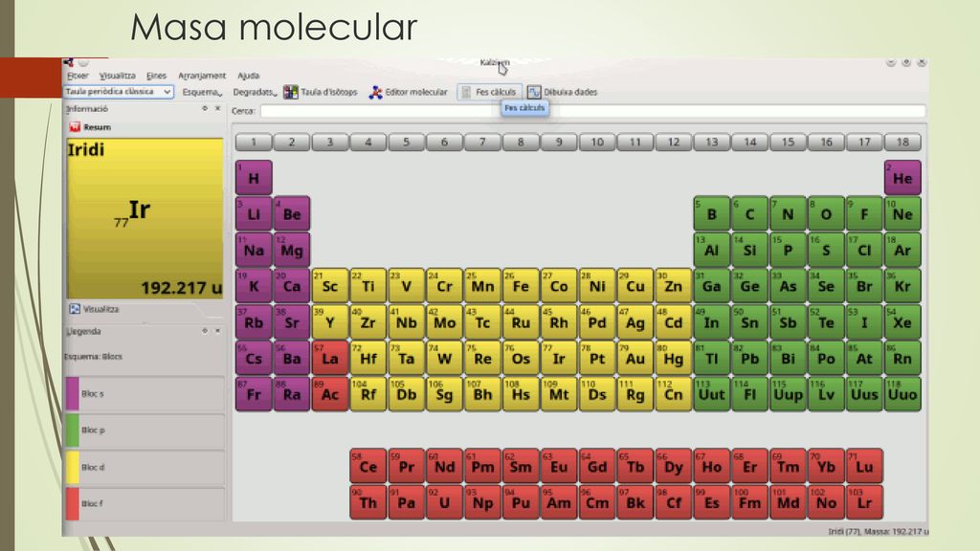
Task: Open the Arranjament menu
Action: tap(202, 76)
